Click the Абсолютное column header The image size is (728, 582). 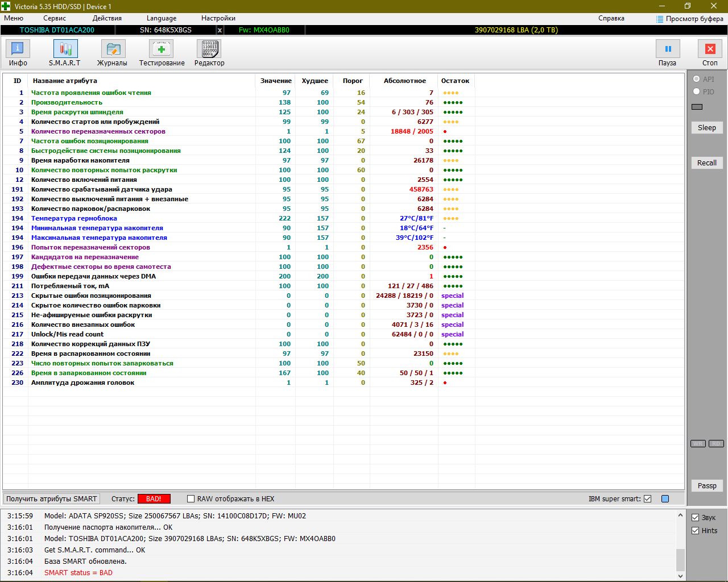[404, 81]
